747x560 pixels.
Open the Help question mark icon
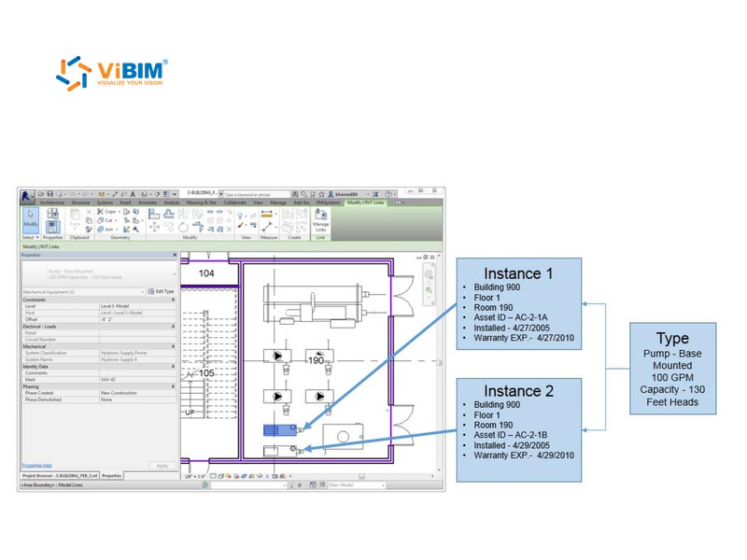click(x=388, y=194)
